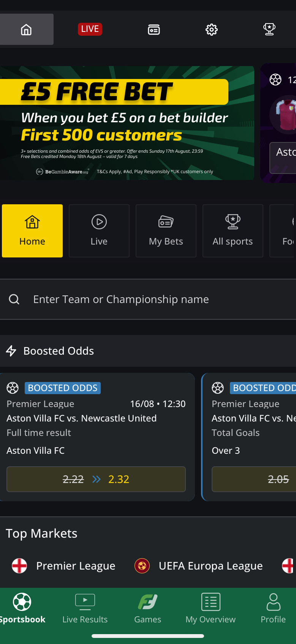This screenshot has height=644, width=296.
Task: Tap the home icon in top bar
Action: [26, 30]
